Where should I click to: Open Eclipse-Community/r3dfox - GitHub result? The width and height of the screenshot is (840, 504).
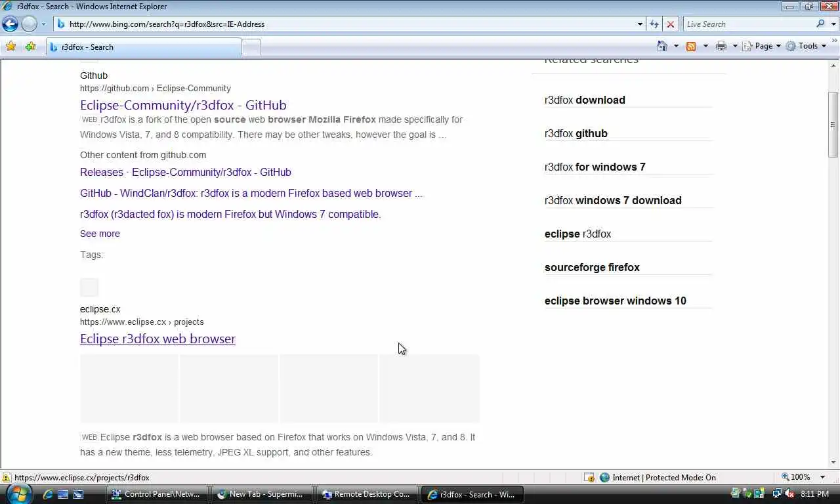183,105
